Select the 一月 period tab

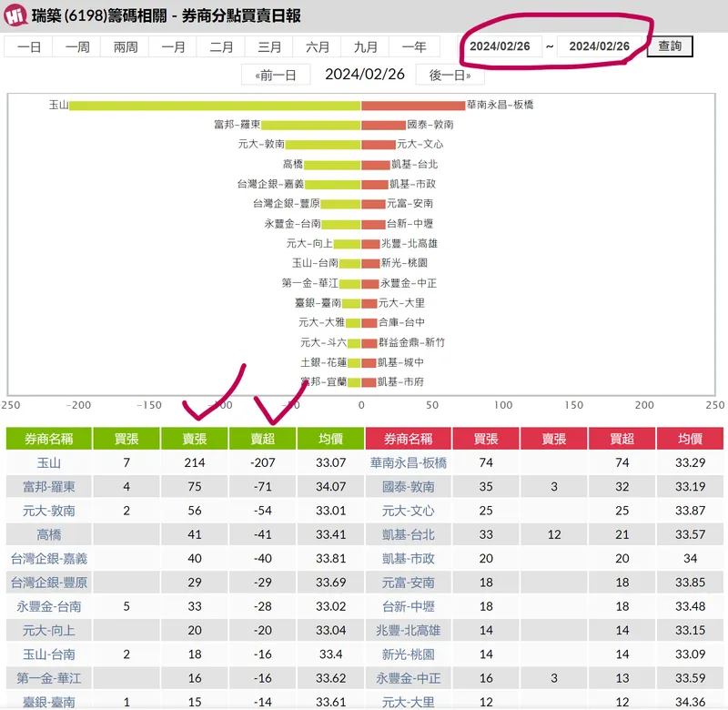pyautogui.click(x=173, y=47)
